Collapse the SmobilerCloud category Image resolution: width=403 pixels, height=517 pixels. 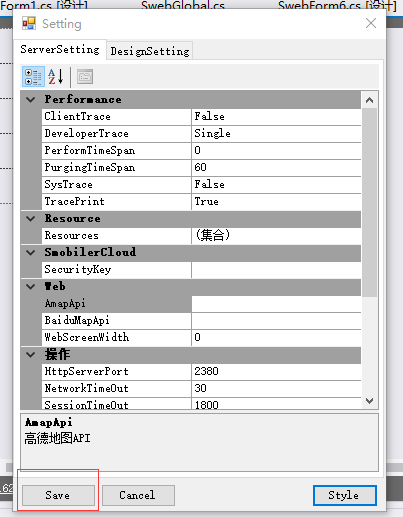[31, 253]
